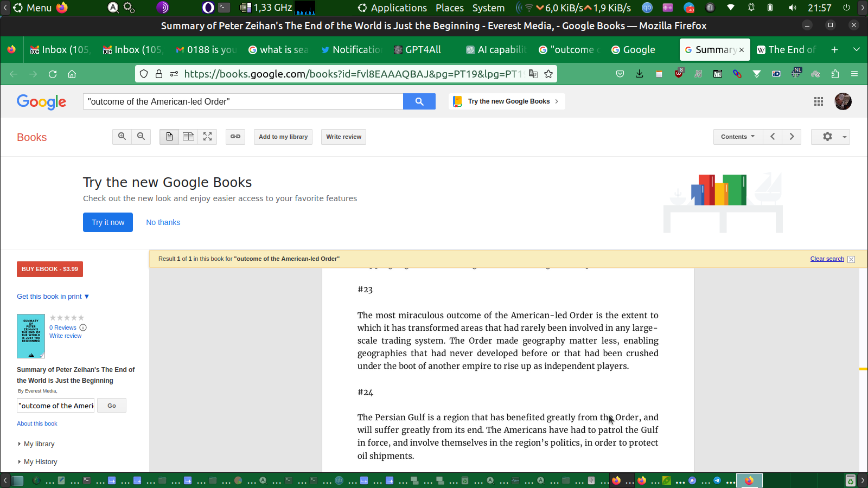Open the Contents dropdown
The width and height of the screenshot is (868, 488).
pos(738,137)
